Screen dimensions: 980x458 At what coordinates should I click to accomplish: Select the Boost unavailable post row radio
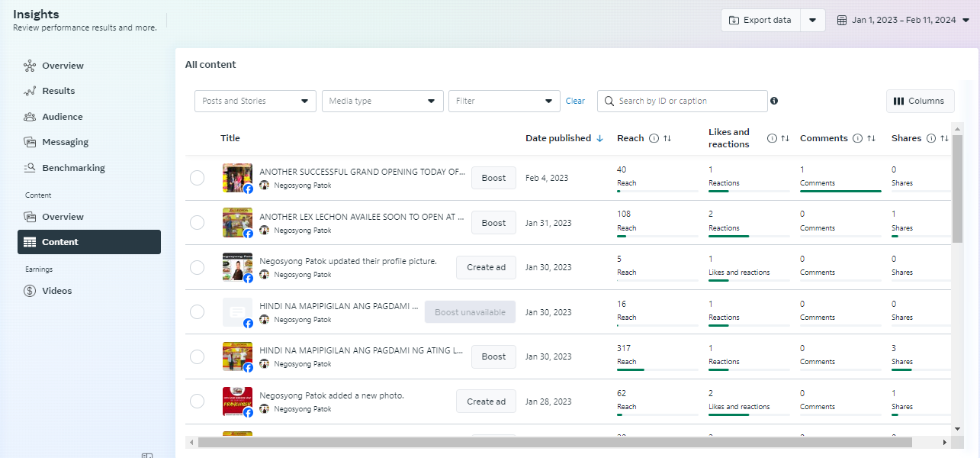pos(197,312)
